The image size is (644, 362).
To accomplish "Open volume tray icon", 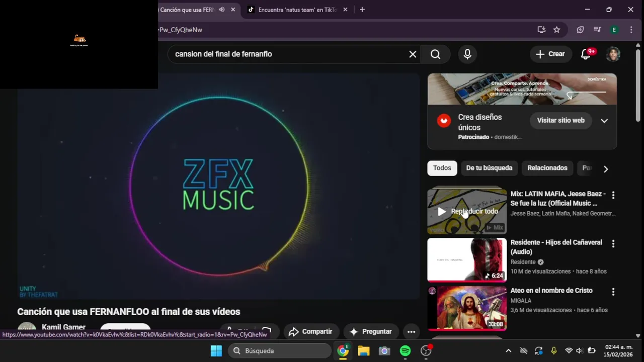I will pyautogui.click(x=579, y=350).
